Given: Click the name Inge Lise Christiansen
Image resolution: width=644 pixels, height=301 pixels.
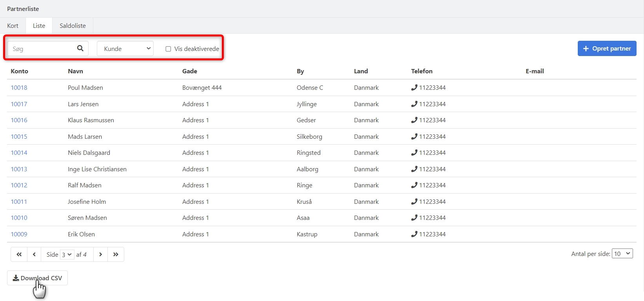Looking at the screenshot, I should pos(97,169).
